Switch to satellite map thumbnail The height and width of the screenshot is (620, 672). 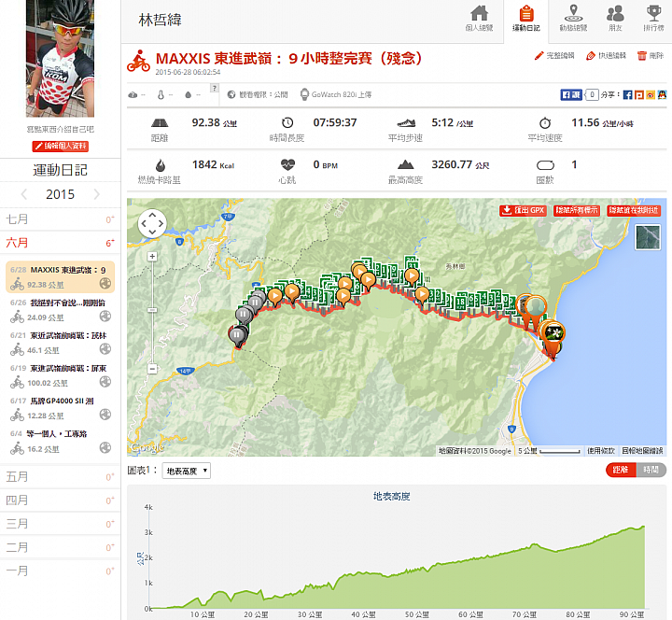[648, 237]
